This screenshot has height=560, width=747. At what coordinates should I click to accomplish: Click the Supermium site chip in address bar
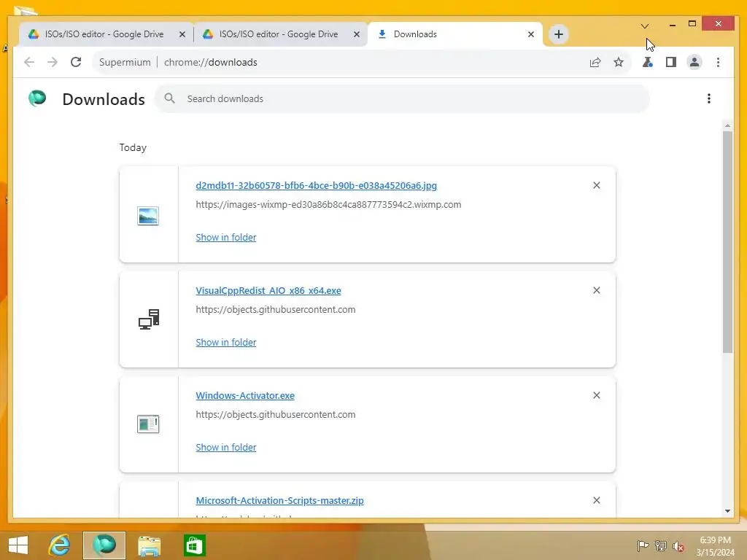click(x=125, y=63)
